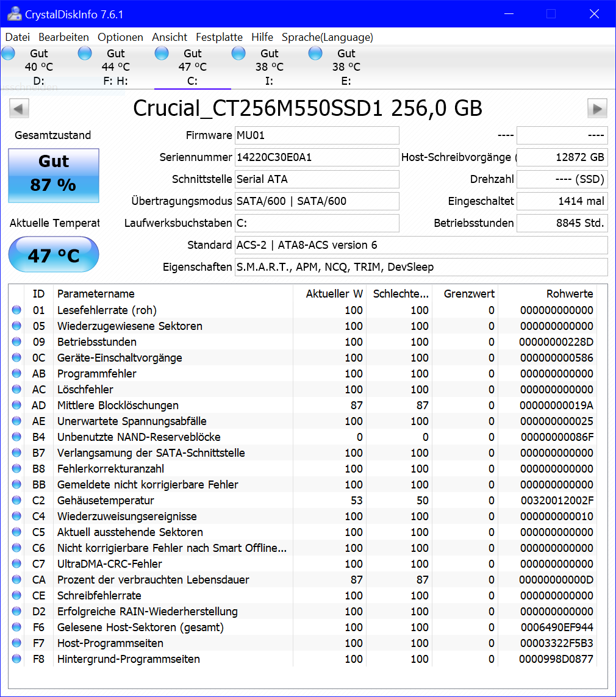Select the D: drive status orb
The image size is (616, 697).
pyautogui.click(x=9, y=53)
